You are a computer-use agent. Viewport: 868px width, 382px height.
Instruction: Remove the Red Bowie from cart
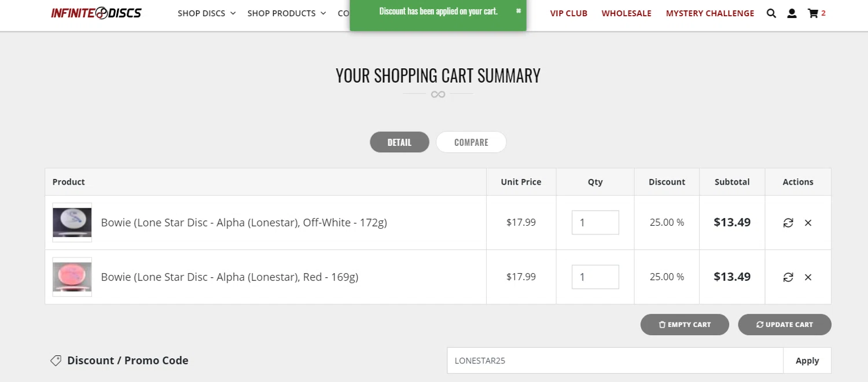808,277
